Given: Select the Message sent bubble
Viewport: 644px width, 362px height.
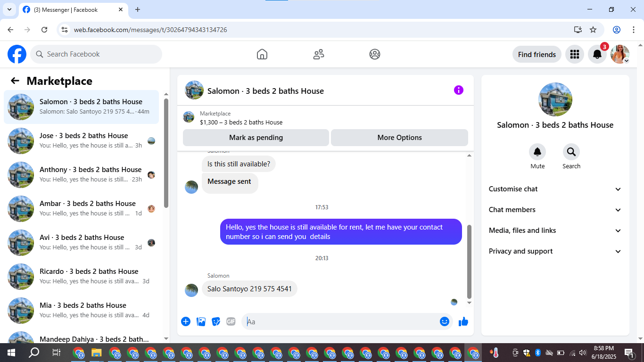Looking at the screenshot, I should tap(230, 183).
